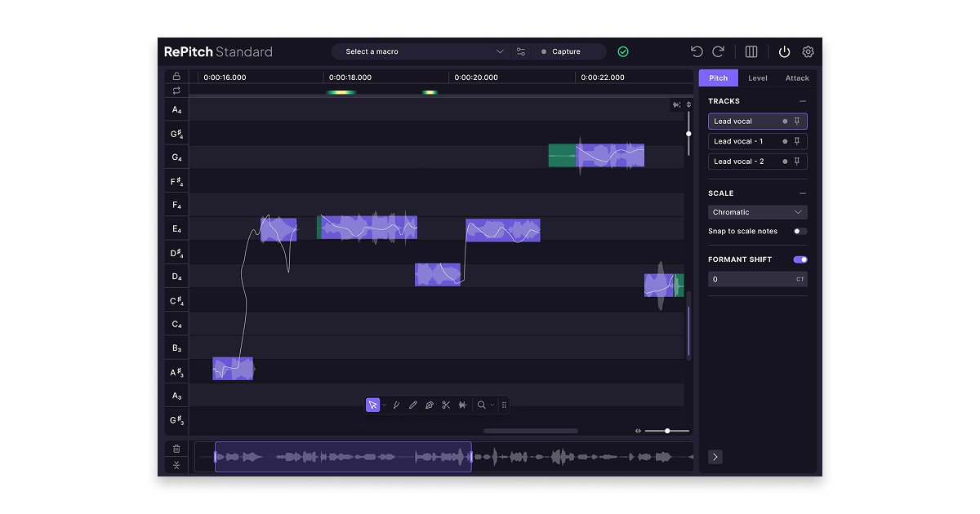Grab the toolbar dots handle
This screenshot has width=980, height=514.
coord(504,405)
